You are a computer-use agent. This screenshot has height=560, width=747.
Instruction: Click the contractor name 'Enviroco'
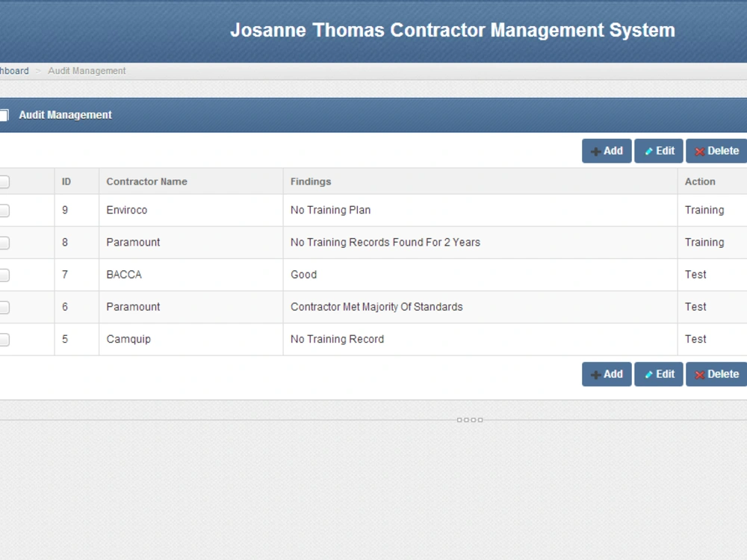(127, 210)
